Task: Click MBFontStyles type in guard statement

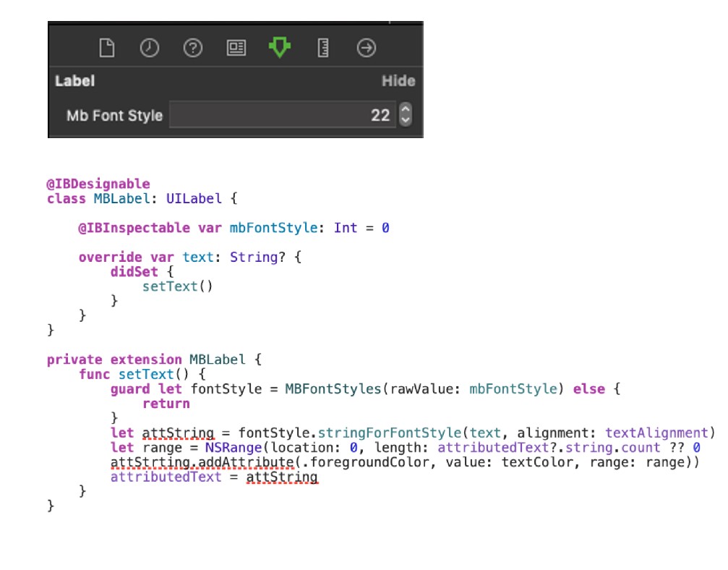Action: pyautogui.click(x=333, y=389)
